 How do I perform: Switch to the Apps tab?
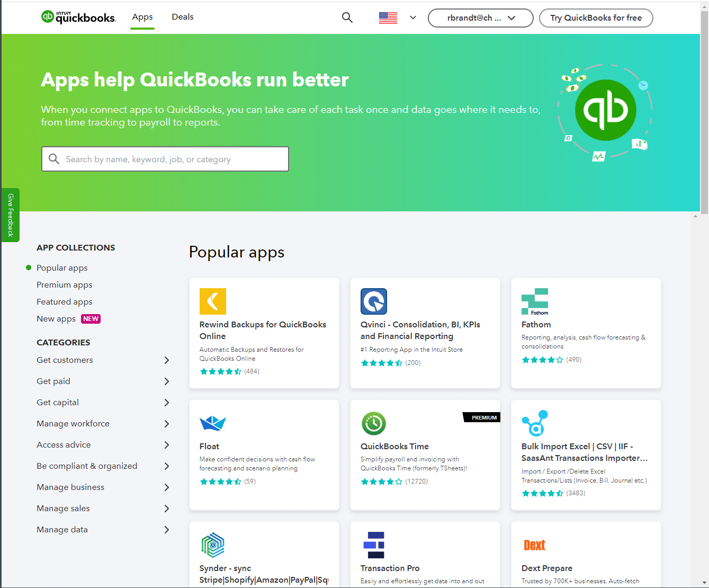(142, 17)
